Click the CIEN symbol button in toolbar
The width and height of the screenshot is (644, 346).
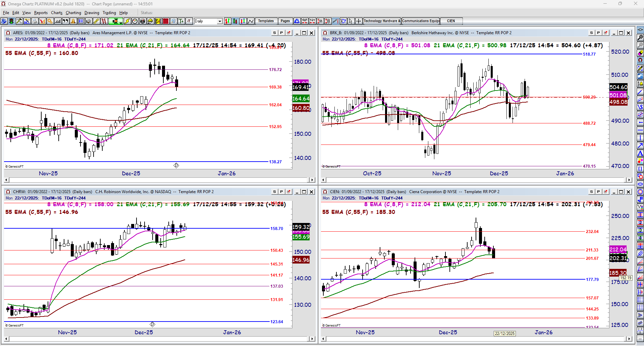click(451, 21)
